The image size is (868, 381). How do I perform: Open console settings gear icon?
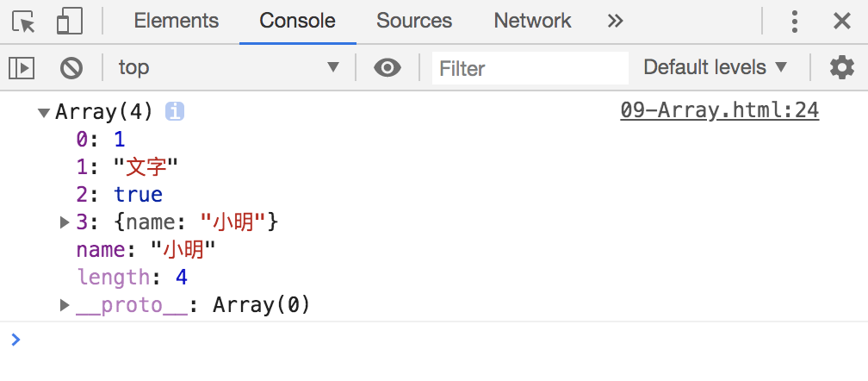tap(841, 67)
